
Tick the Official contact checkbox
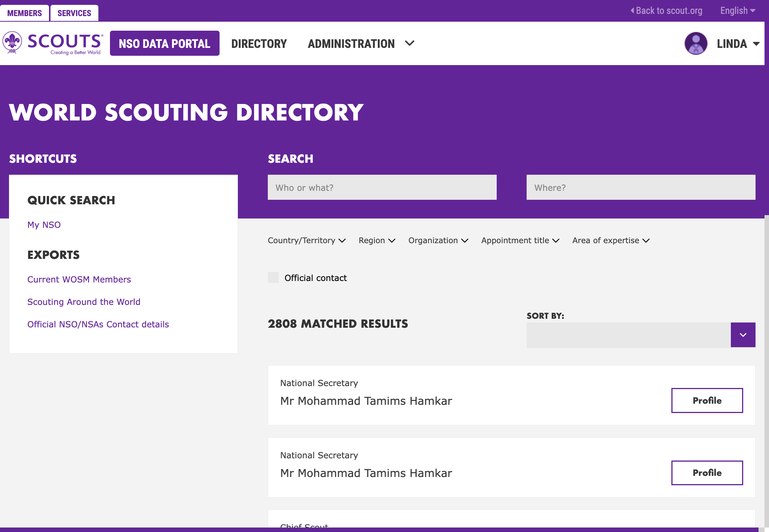tap(273, 278)
